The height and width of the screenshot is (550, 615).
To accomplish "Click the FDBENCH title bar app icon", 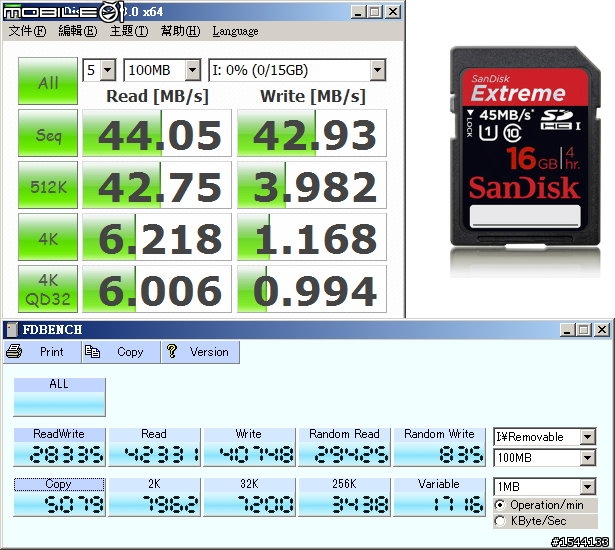I will [x=12, y=330].
